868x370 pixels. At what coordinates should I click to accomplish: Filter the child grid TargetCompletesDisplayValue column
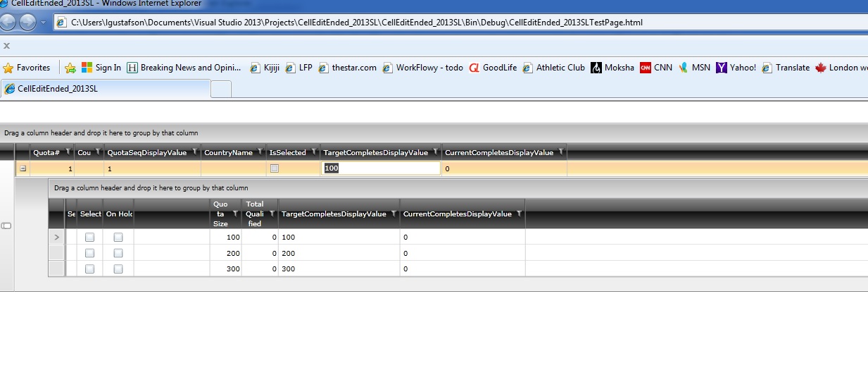394,214
